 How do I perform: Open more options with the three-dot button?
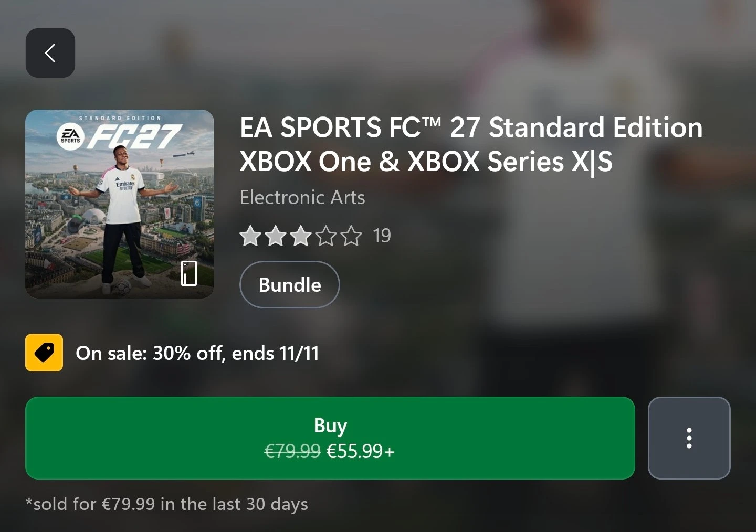[x=689, y=438]
